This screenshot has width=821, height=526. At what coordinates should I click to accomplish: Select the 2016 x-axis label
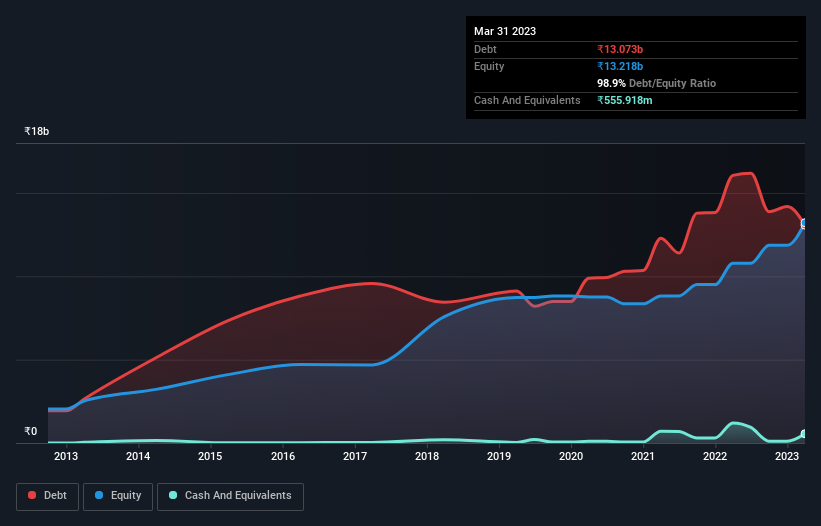point(283,456)
